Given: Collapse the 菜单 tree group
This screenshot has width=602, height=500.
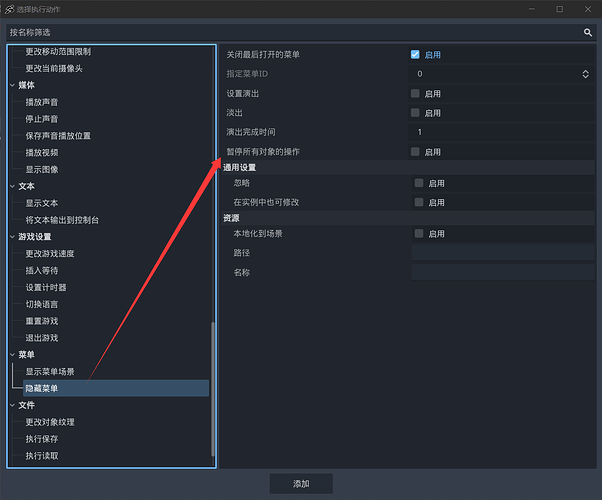Looking at the screenshot, I should (x=12, y=354).
